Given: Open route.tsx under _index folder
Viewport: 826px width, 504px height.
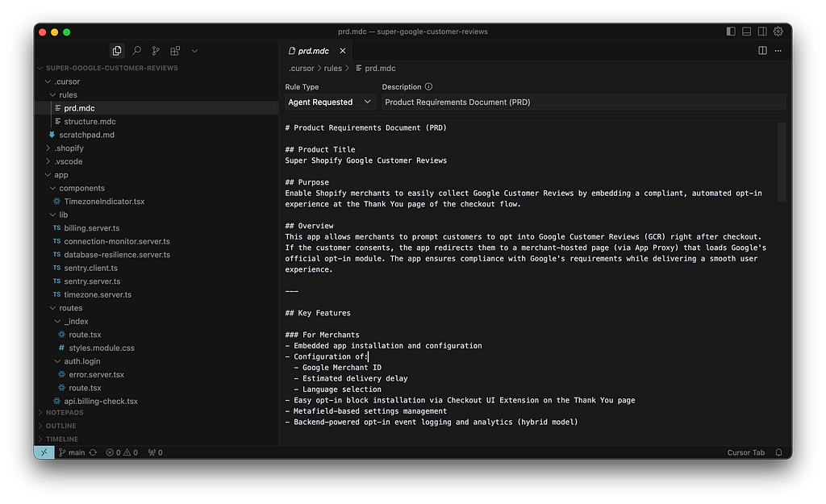Looking at the screenshot, I should click(85, 335).
